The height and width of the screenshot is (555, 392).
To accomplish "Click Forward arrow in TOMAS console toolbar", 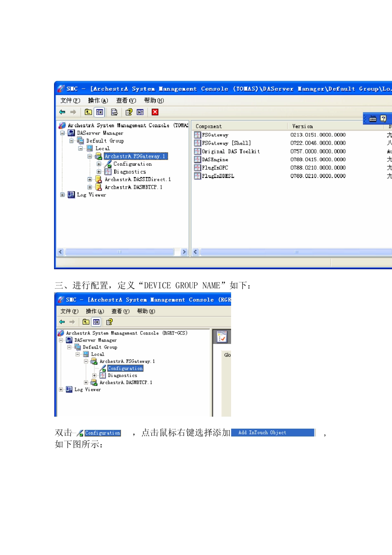I will (x=73, y=112).
